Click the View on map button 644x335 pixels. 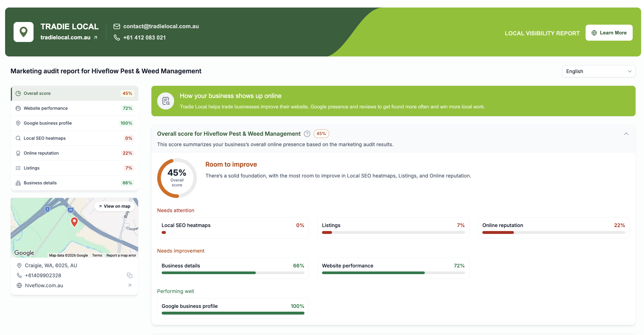click(115, 206)
